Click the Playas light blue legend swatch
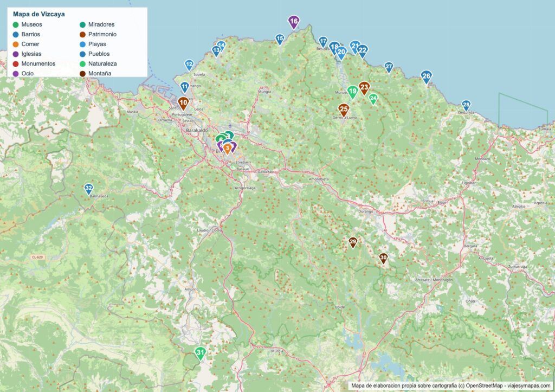 82,44
